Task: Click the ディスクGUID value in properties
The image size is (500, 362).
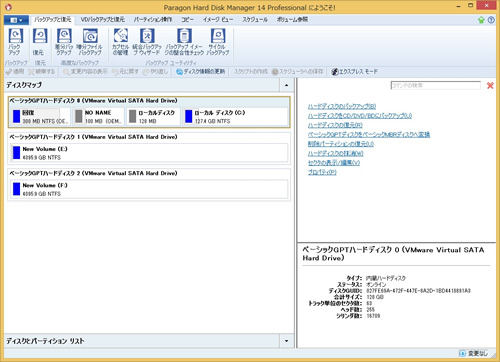Action: pyautogui.click(x=418, y=291)
